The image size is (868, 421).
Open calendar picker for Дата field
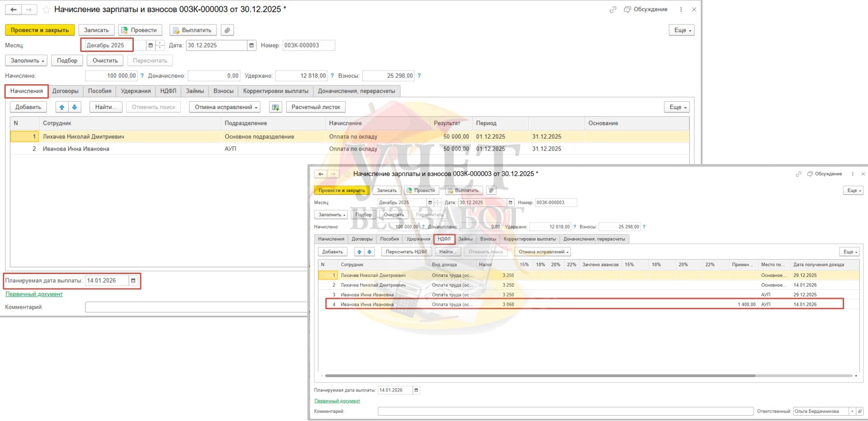[251, 45]
